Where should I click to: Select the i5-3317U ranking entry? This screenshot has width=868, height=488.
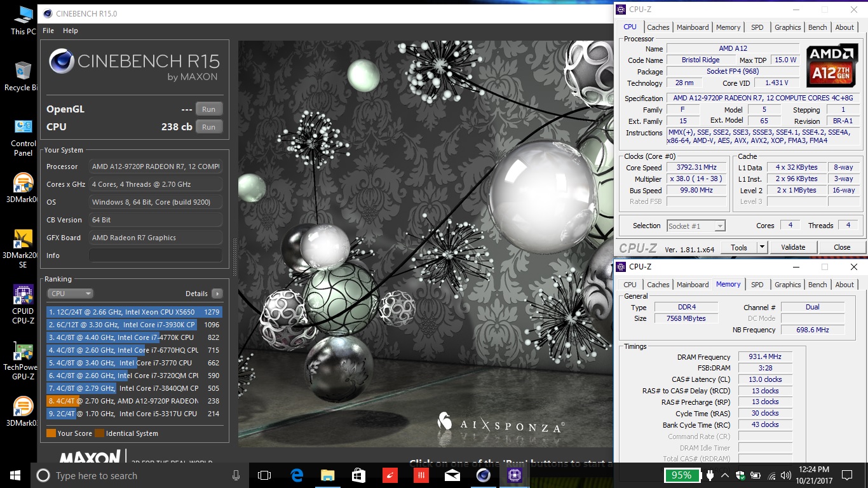click(x=134, y=414)
